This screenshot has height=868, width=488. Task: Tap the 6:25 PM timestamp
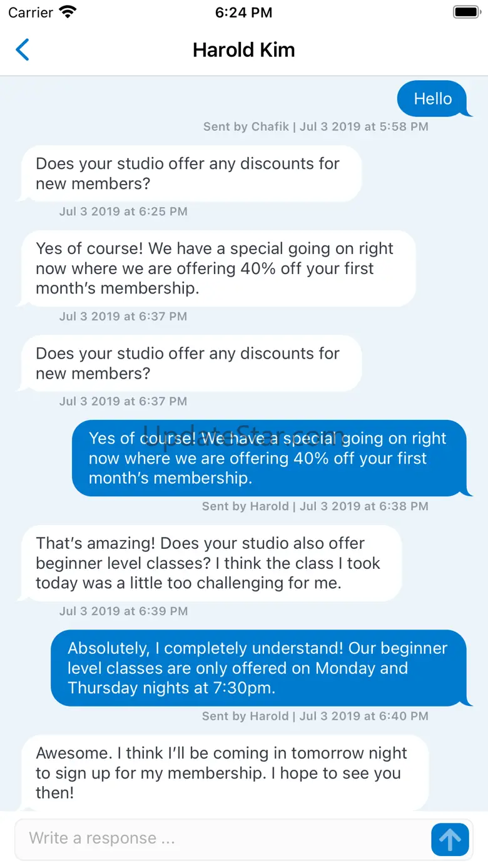[123, 212]
